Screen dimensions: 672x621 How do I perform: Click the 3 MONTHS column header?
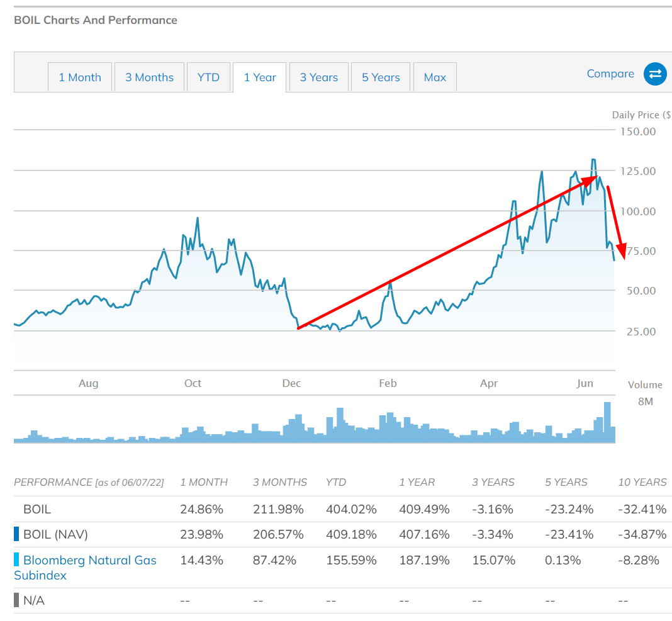(x=280, y=482)
